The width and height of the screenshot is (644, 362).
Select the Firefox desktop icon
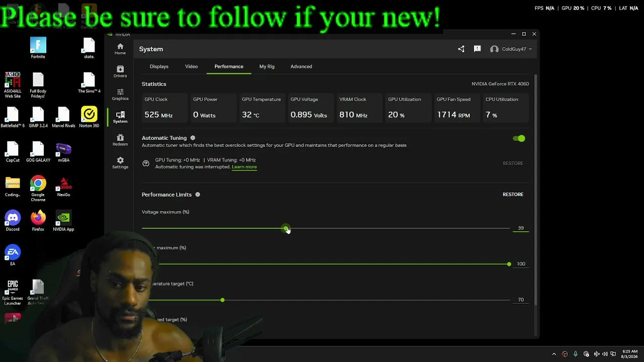(x=38, y=221)
